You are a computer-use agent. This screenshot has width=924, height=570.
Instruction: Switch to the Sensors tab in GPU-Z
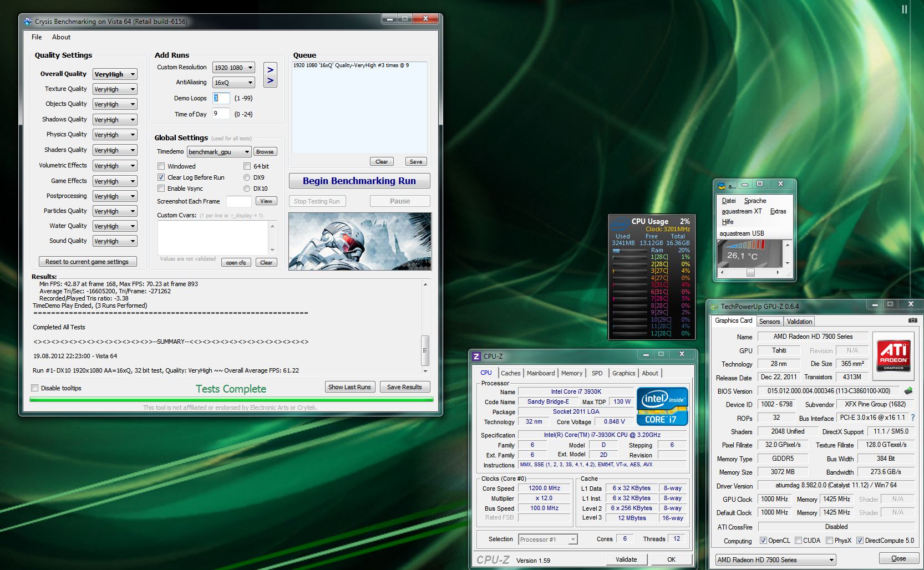click(x=769, y=322)
